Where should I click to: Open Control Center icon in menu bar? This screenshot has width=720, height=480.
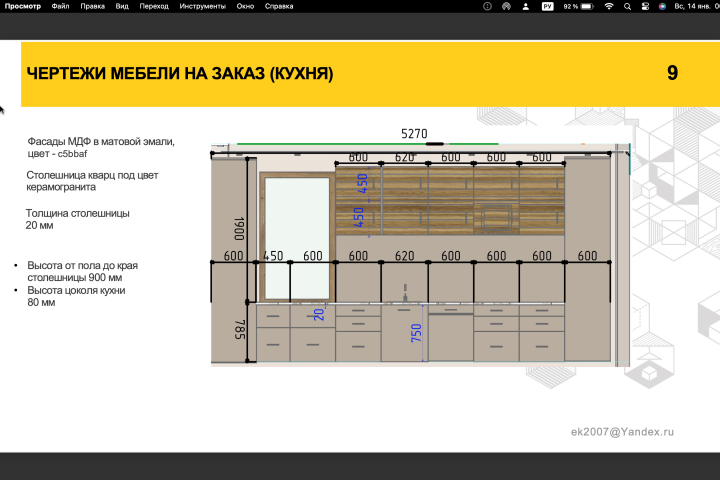(645, 6)
